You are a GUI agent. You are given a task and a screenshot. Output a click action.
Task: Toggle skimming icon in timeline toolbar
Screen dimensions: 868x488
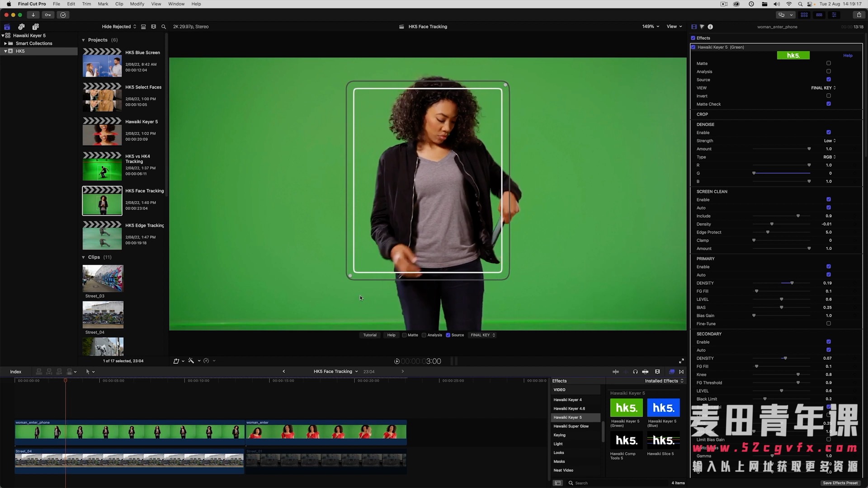pos(616,371)
